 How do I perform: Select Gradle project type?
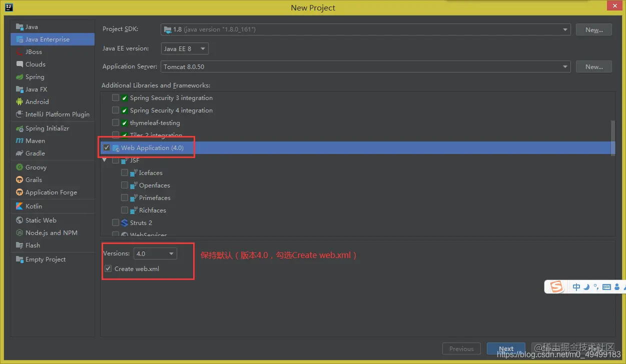(53, 153)
